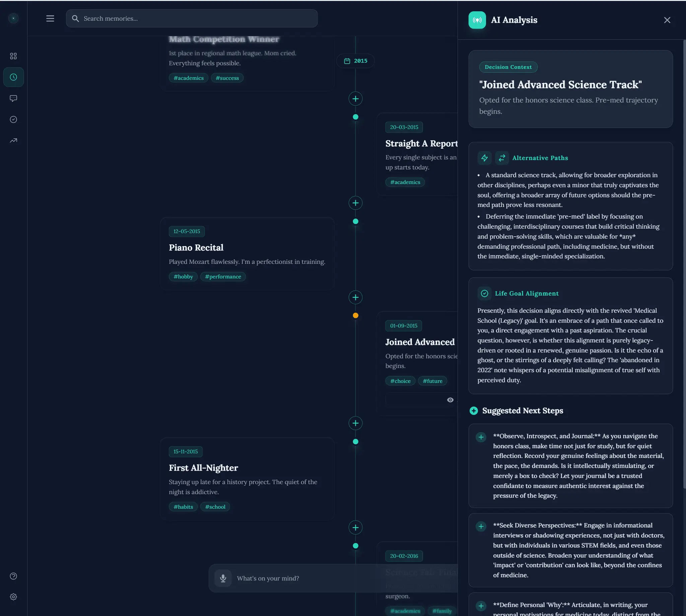Close the AI Analysis panel
Image resolution: width=686 pixels, height=616 pixels.
click(x=667, y=20)
